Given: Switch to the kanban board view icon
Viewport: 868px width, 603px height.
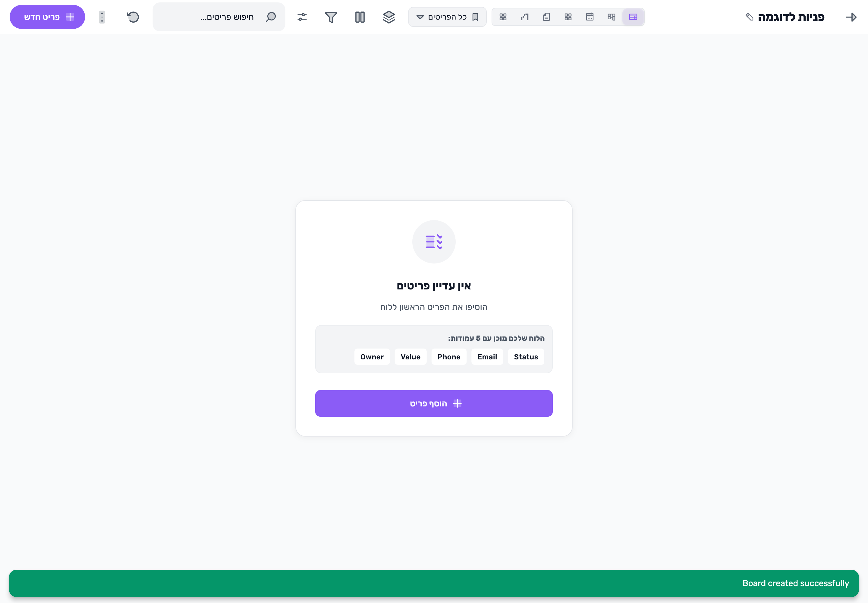Looking at the screenshot, I should tap(612, 17).
